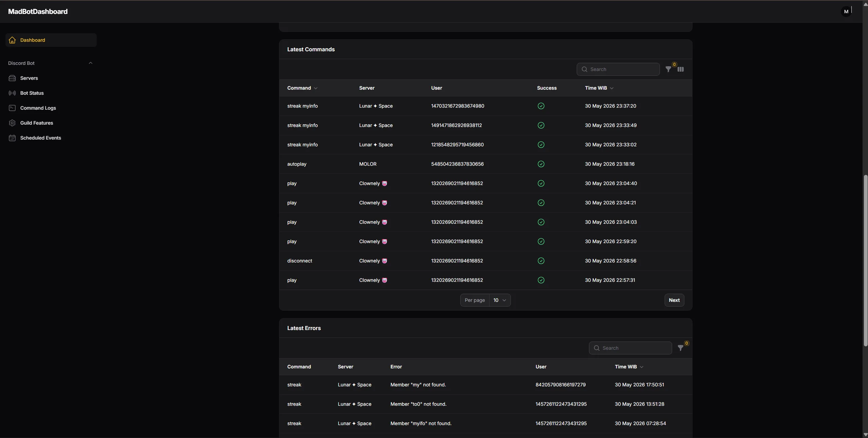Sort by Command column in Latest Commands
Screen dimensions: 868x438
point(302,88)
